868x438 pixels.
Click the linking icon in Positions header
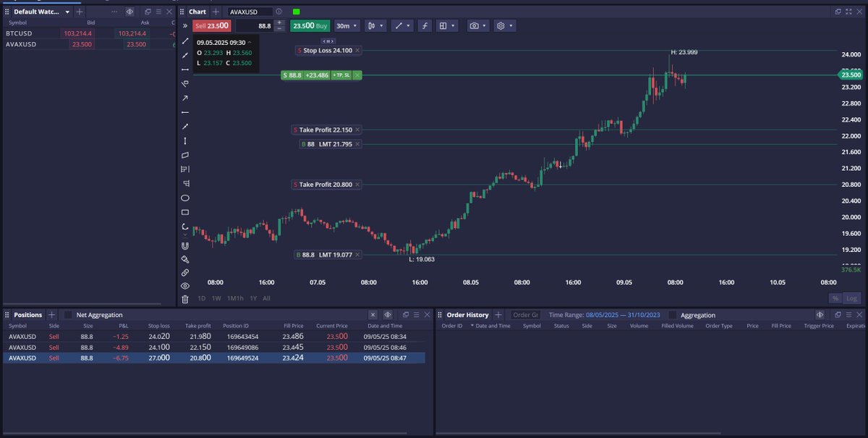click(x=388, y=315)
